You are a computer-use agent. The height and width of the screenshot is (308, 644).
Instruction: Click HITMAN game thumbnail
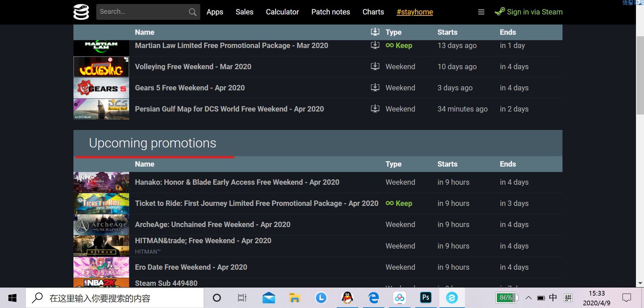101,246
